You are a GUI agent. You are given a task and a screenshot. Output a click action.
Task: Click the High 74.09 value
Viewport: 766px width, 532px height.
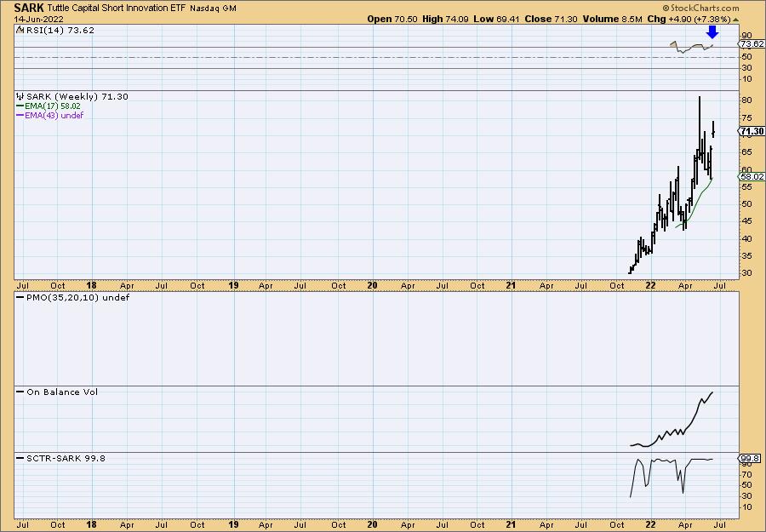pyautogui.click(x=445, y=19)
